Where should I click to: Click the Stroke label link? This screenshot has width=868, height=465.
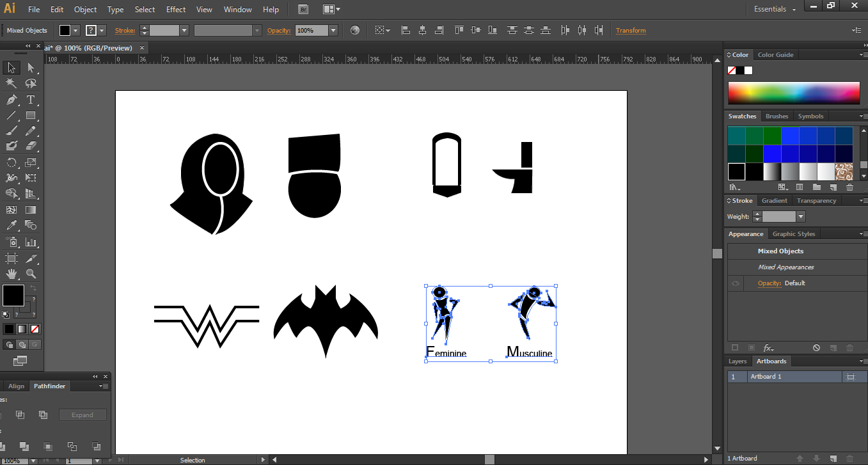[x=125, y=30]
